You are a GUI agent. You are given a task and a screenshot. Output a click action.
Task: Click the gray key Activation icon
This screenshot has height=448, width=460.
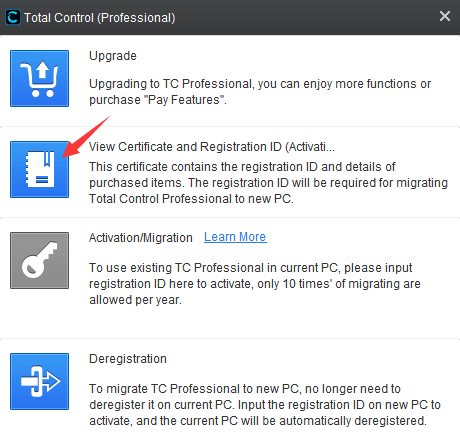pyautogui.click(x=39, y=260)
